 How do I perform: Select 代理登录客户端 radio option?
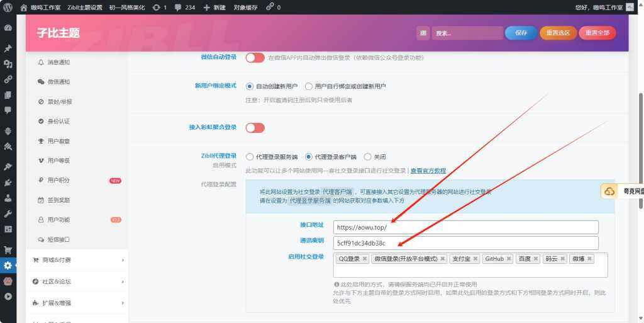(x=308, y=157)
